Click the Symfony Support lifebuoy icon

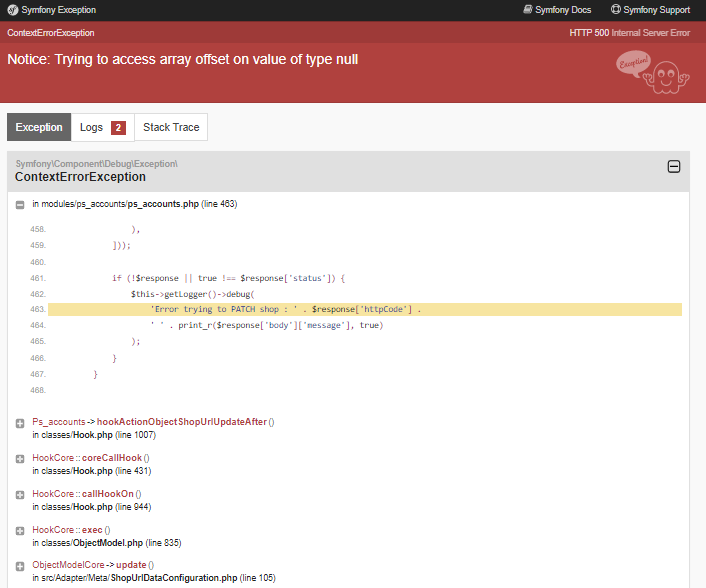[x=615, y=9]
